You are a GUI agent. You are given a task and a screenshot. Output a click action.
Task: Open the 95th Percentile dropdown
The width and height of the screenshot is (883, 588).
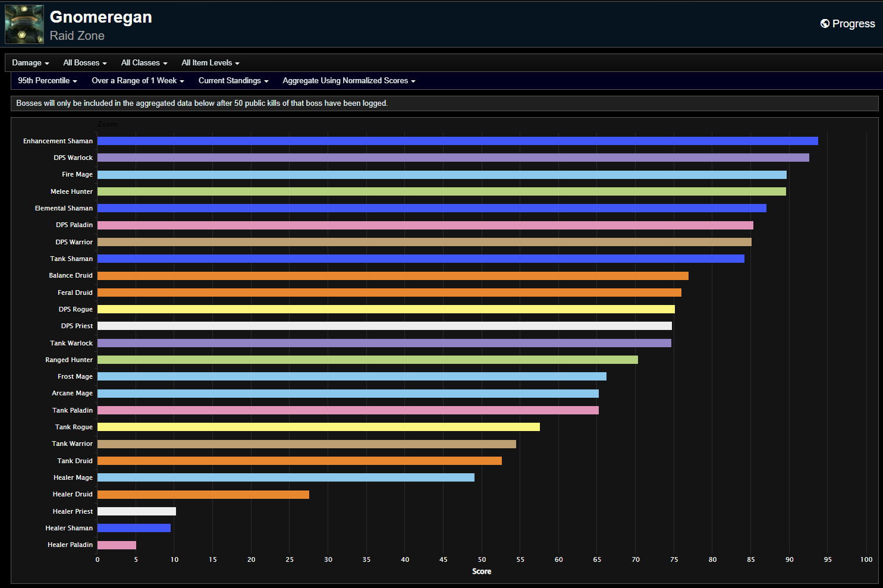(48, 81)
